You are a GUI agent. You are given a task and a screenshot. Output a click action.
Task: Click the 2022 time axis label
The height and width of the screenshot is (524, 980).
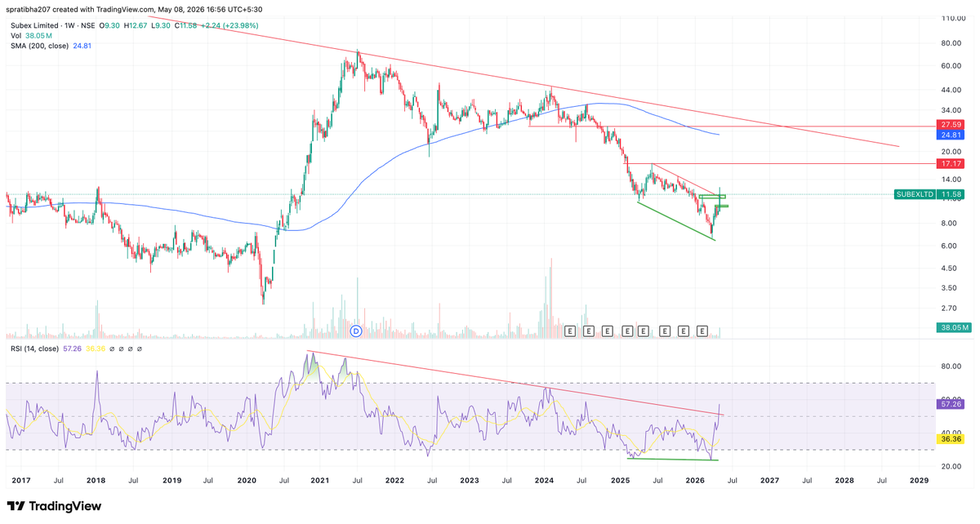point(394,482)
